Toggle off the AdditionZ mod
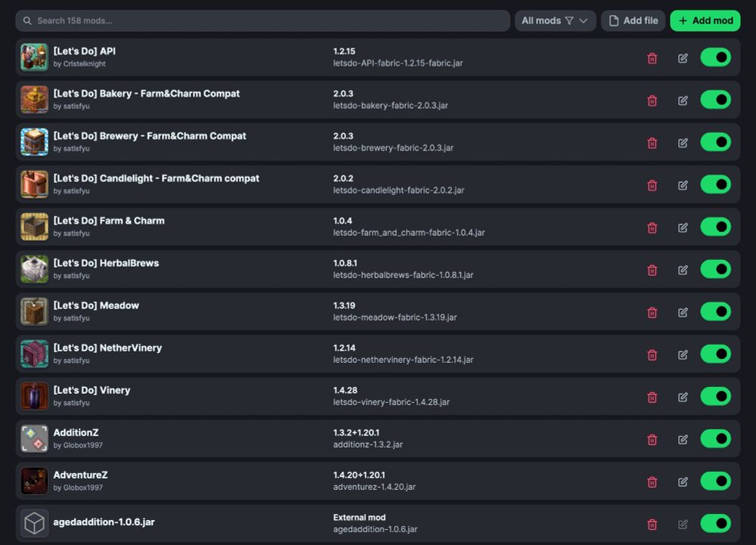 tap(714, 439)
